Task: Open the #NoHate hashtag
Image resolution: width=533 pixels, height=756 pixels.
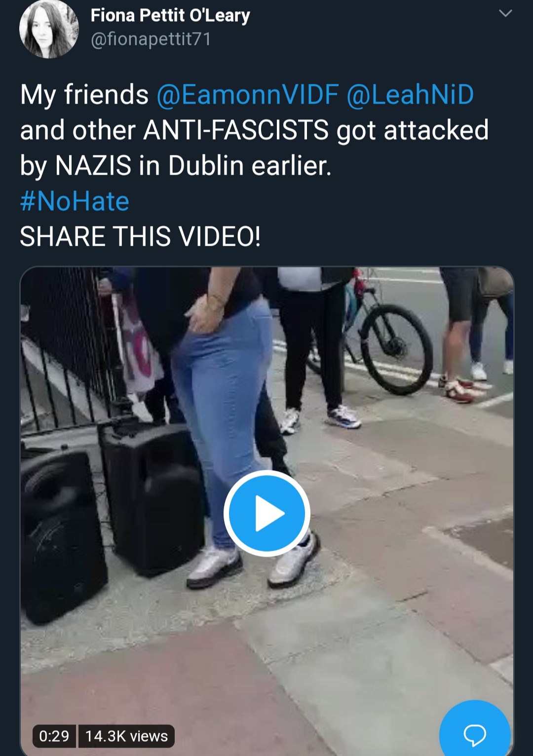Action: coord(75,201)
